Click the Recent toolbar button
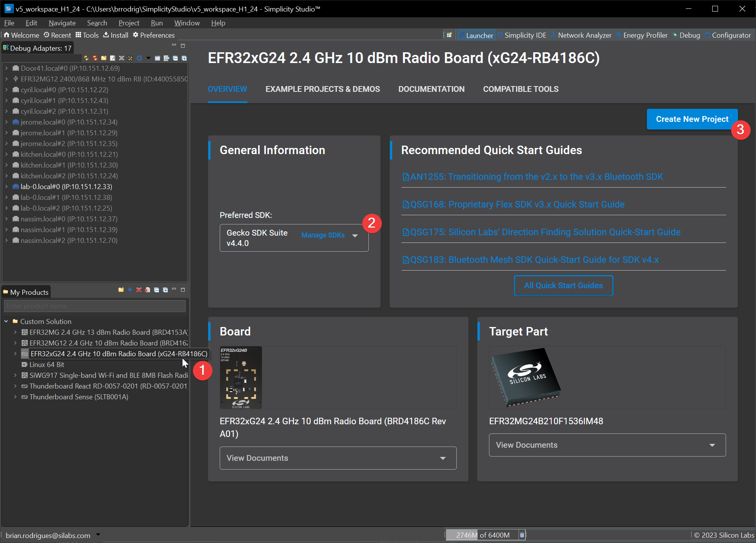The image size is (756, 543). 57,35
